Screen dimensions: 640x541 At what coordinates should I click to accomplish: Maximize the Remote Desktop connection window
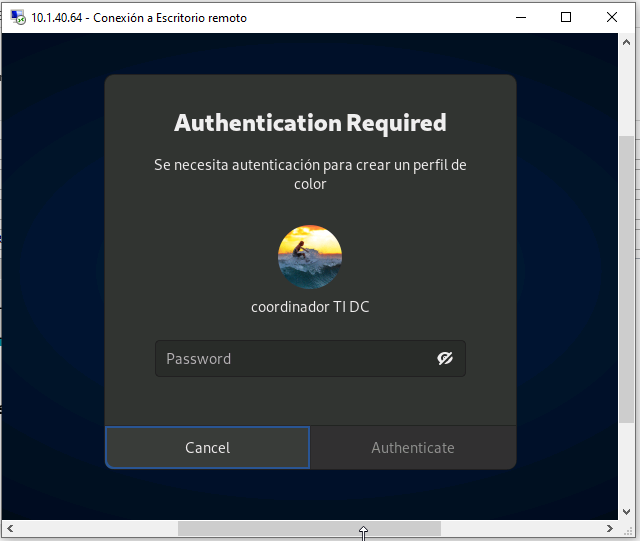point(566,17)
